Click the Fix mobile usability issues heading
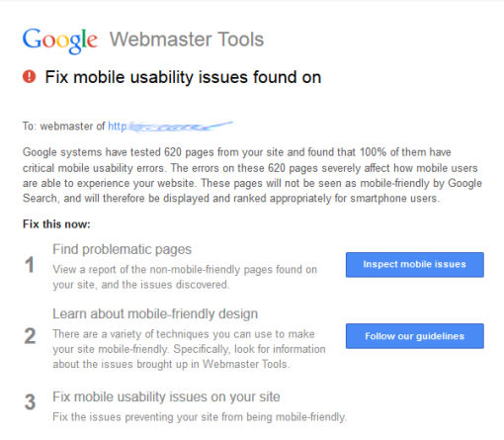 183,77
